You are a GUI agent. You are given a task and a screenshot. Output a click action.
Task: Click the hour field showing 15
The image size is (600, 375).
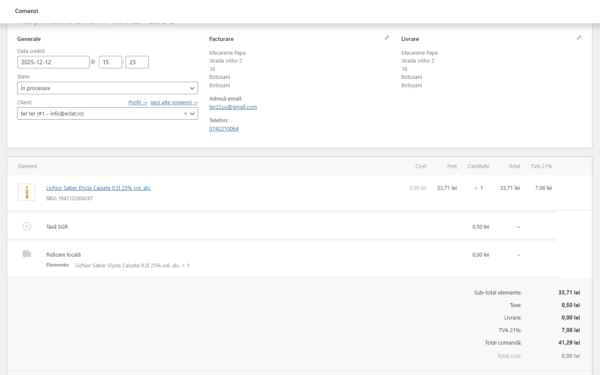(x=110, y=62)
